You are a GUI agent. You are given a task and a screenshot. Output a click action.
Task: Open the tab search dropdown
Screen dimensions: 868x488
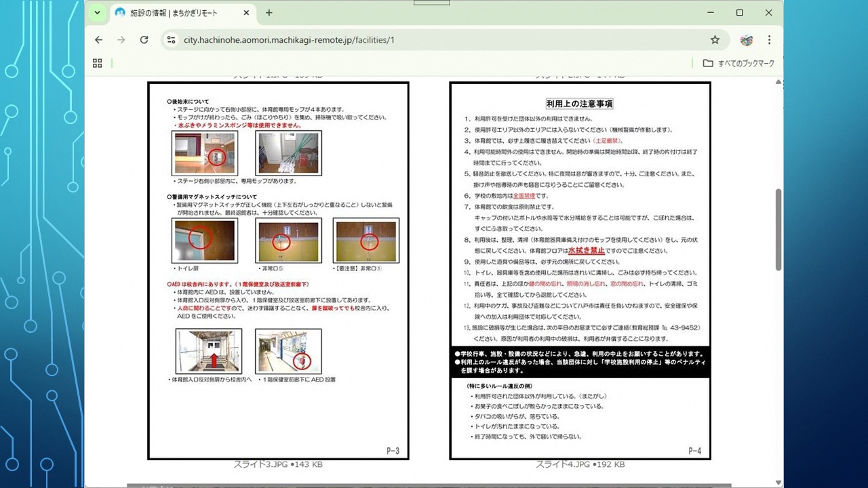[96, 12]
